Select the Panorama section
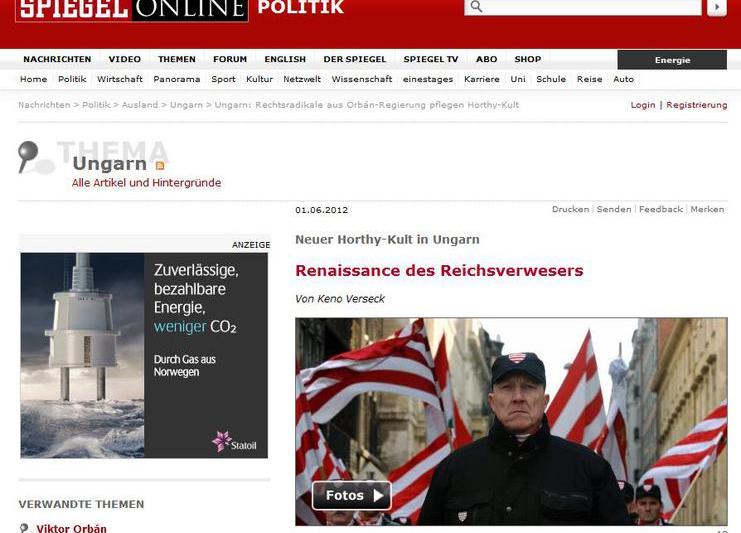This screenshot has width=741, height=533. click(x=177, y=79)
